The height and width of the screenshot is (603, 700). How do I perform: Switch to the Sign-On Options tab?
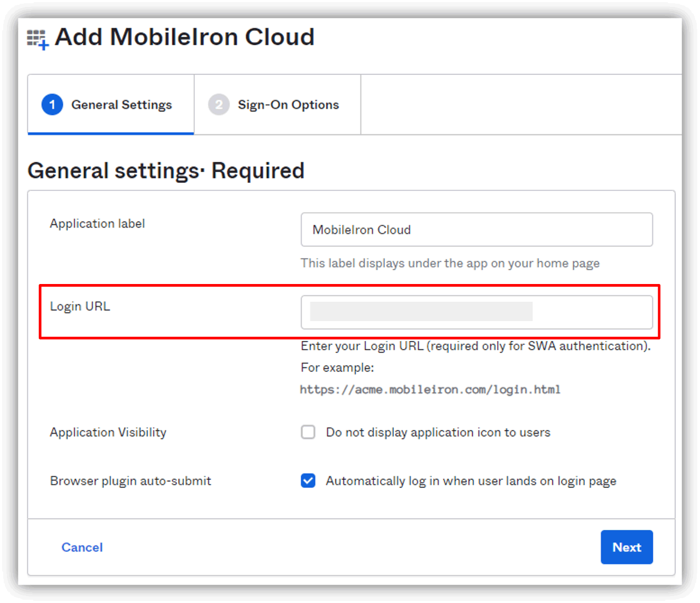point(277,104)
